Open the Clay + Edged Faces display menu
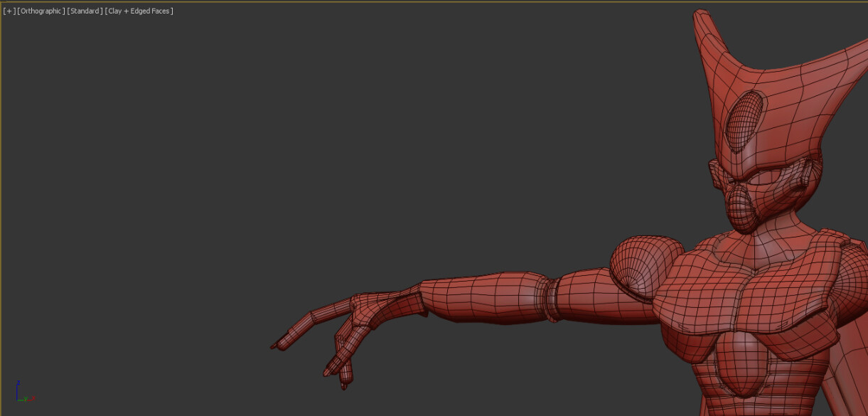 pos(139,11)
